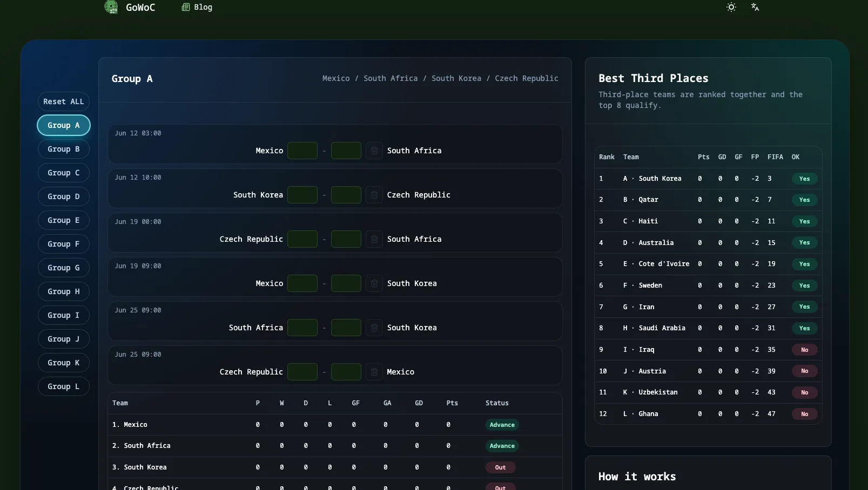Toggle the light theme sun icon
868x490 pixels.
pyautogui.click(x=731, y=7)
